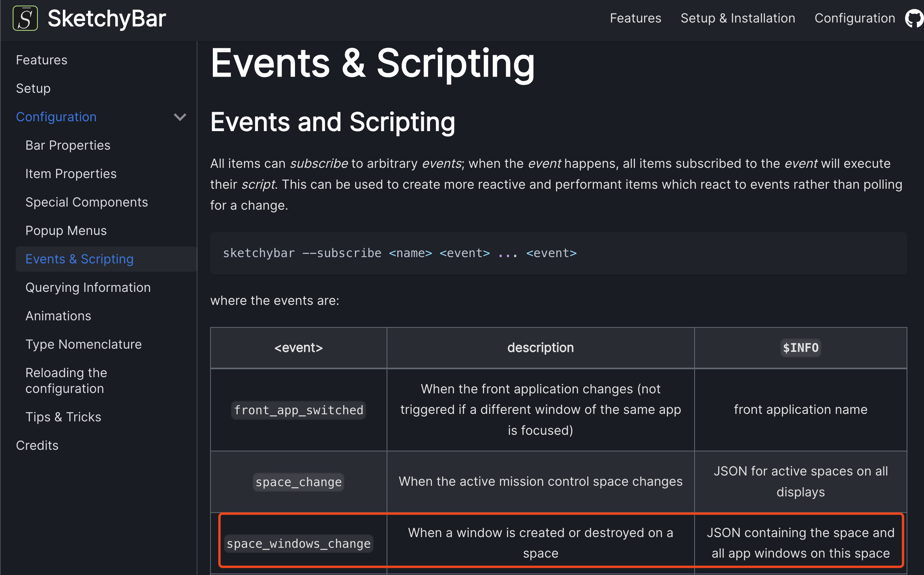The width and height of the screenshot is (924, 575).
Task: Open Type Nomenclature page
Action: click(83, 344)
